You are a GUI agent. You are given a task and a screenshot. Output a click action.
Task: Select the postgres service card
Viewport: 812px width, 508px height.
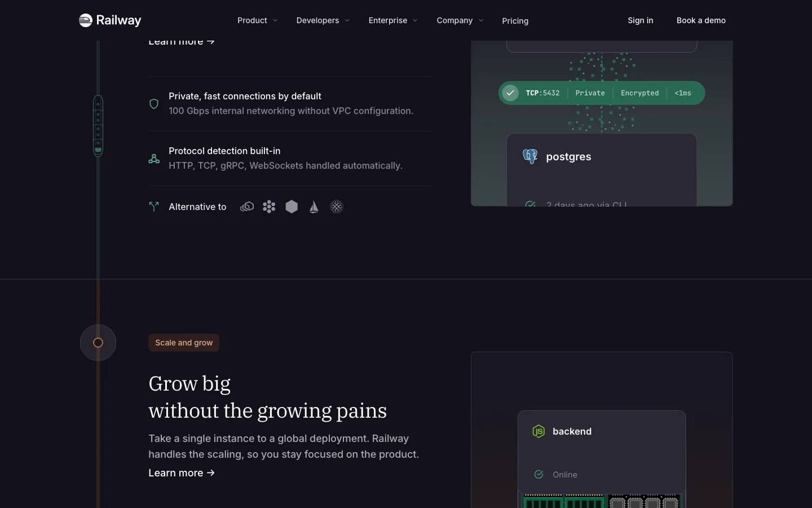602,170
